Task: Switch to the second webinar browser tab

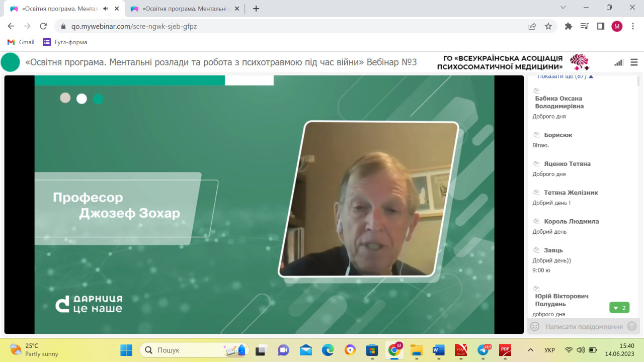Action: tap(185, 9)
